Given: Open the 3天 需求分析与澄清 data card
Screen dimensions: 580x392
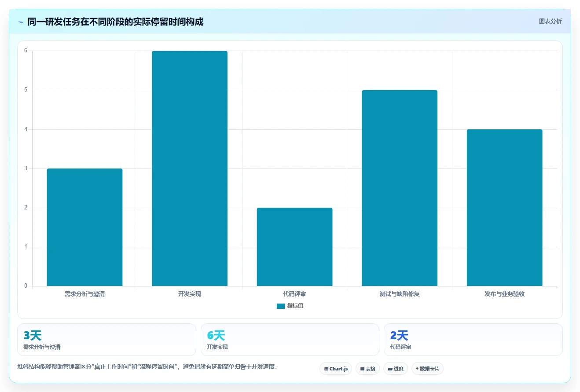Looking at the screenshot, I should click(106, 340).
